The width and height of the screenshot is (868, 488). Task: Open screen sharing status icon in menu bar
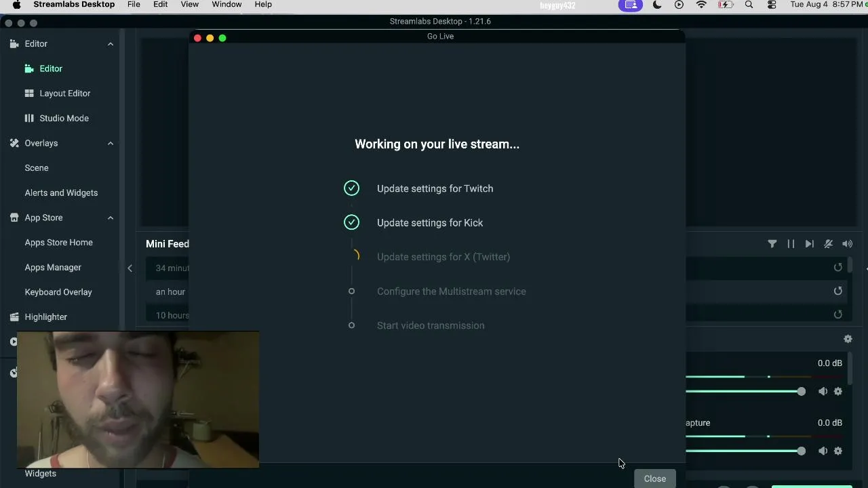(x=631, y=5)
